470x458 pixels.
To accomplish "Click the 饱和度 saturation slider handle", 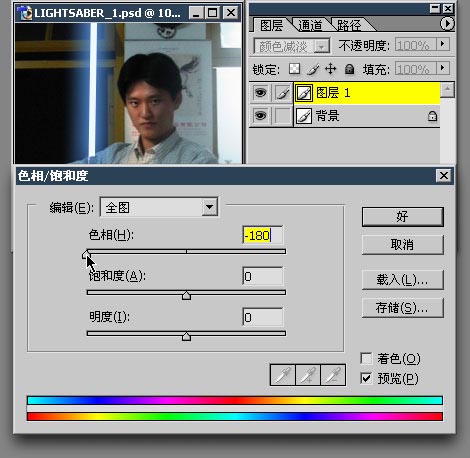I will pyautogui.click(x=186, y=295).
